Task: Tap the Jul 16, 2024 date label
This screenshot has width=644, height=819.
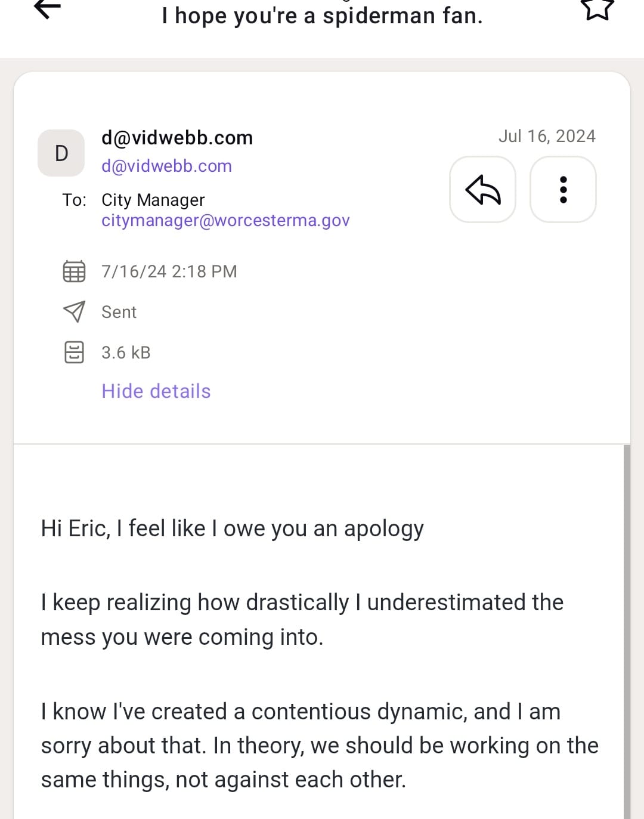Action: 547,136
